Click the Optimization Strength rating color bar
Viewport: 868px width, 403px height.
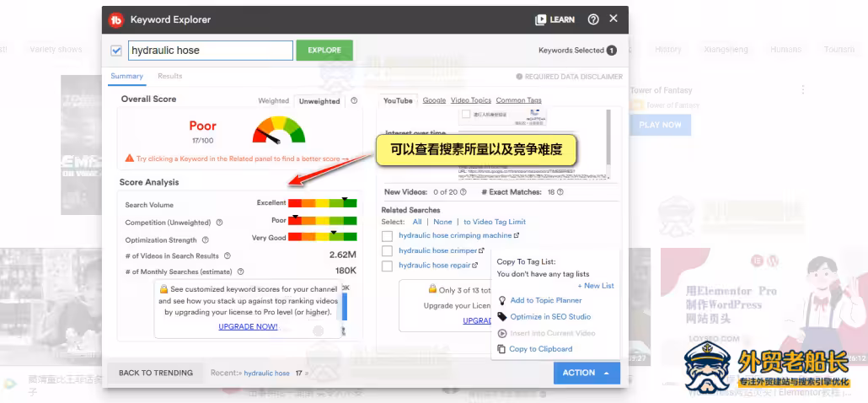click(322, 237)
